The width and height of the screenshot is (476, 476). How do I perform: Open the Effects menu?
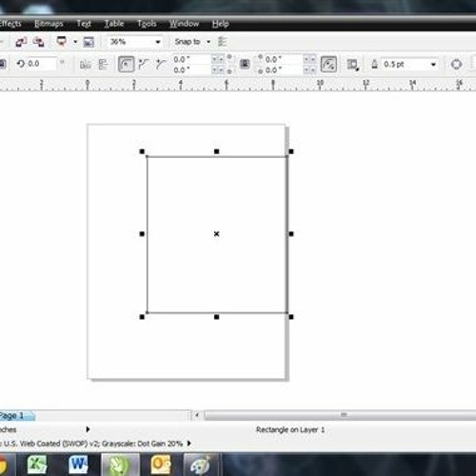[x=10, y=24]
